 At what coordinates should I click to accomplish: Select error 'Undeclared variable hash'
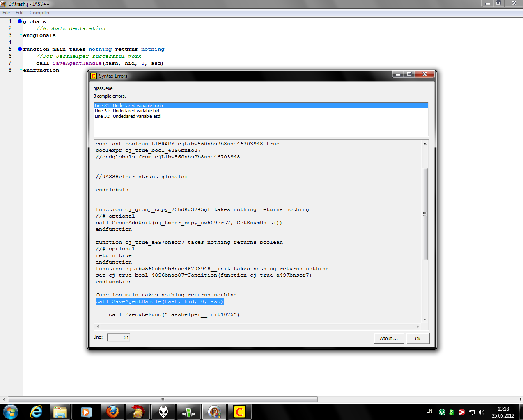coord(261,106)
